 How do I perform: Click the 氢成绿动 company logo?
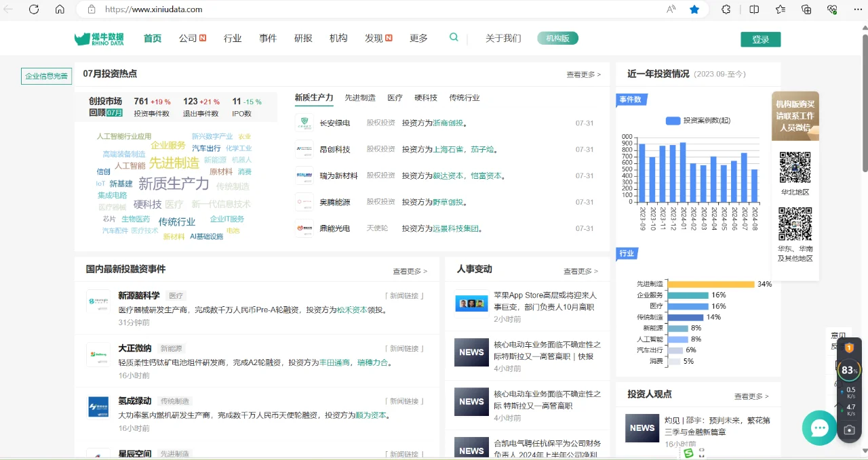tap(98, 406)
